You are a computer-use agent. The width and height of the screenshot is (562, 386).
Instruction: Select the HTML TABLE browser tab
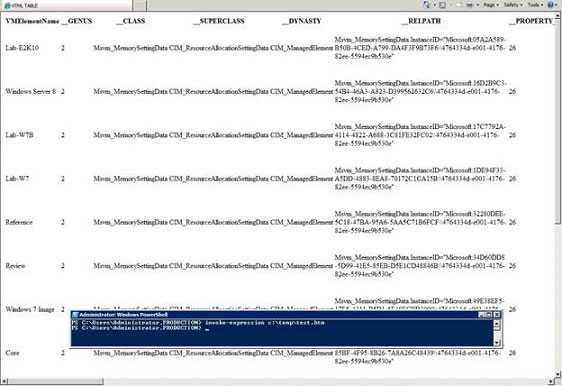pos(66,5)
